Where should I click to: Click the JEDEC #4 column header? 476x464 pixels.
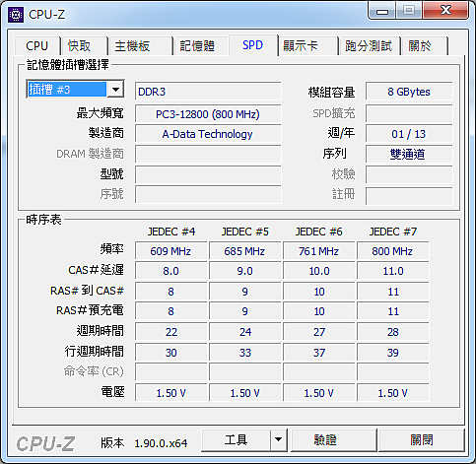[171, 232]
